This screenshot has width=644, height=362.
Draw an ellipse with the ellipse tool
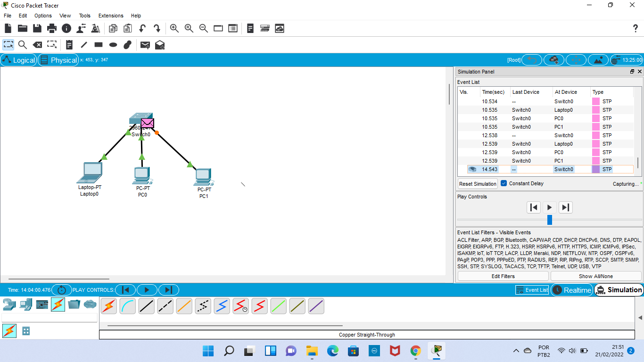113,45
